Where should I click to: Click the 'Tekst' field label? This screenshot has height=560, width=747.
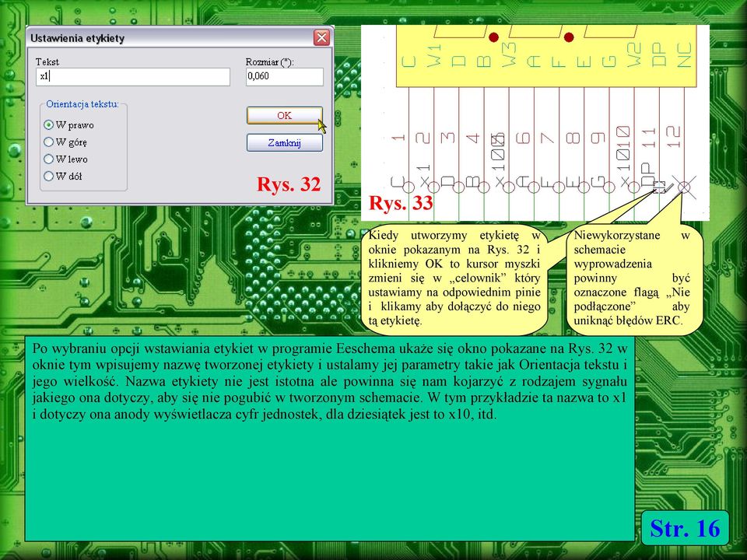tap(47, 62)
